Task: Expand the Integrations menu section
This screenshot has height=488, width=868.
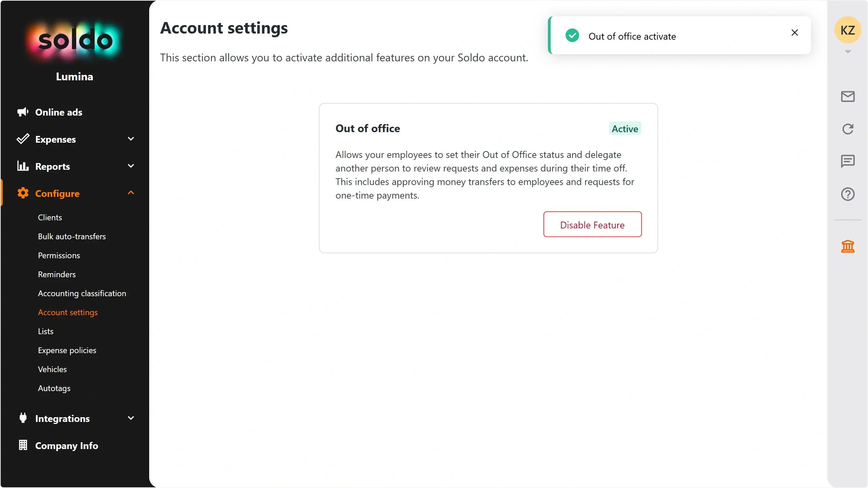Action: [x=131, y=418]
